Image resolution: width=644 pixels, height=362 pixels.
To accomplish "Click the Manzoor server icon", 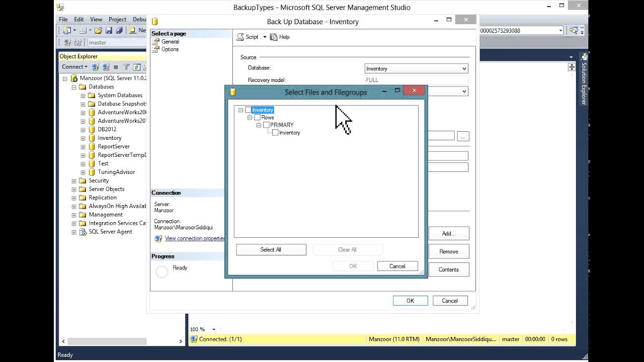I will pos(74,78).
